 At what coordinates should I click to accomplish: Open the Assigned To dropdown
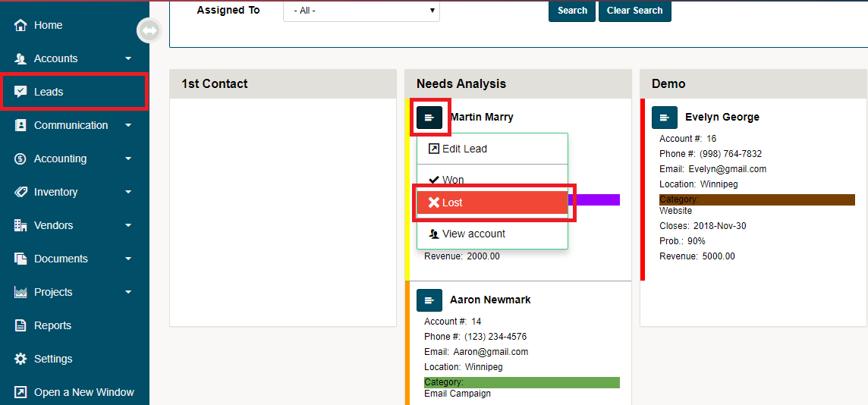coord(361,11)
